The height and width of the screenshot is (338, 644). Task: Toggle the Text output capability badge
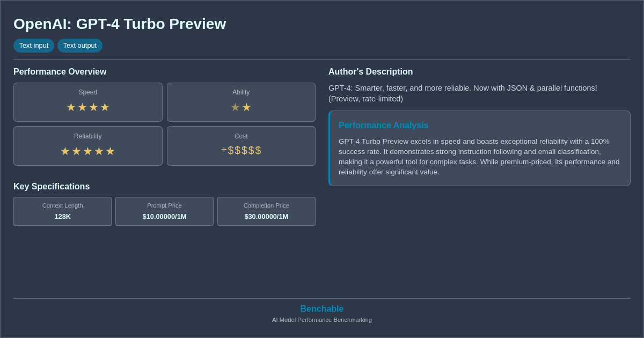click(x=80, y=46)
